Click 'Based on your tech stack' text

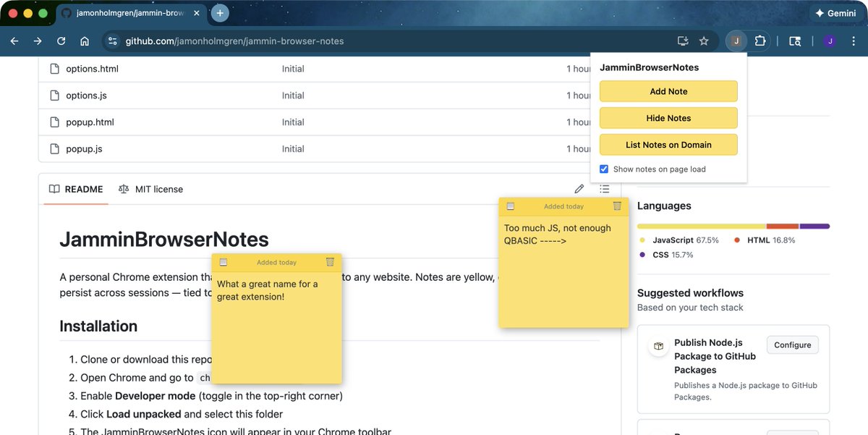pos(690,308)
